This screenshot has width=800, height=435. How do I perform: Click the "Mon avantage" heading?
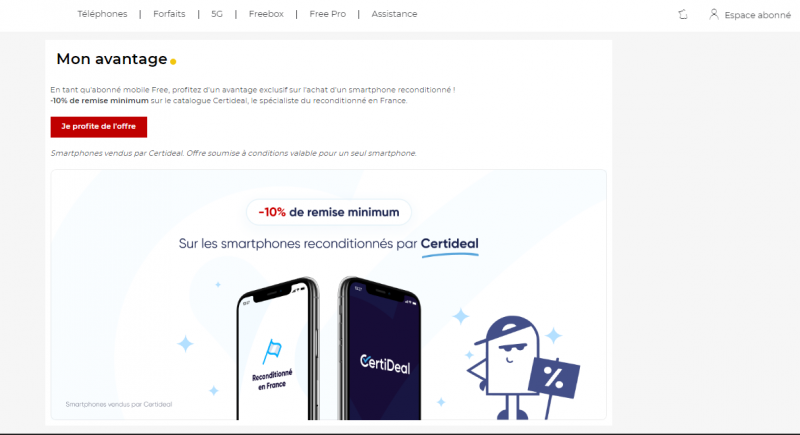[x=112, y=59]
